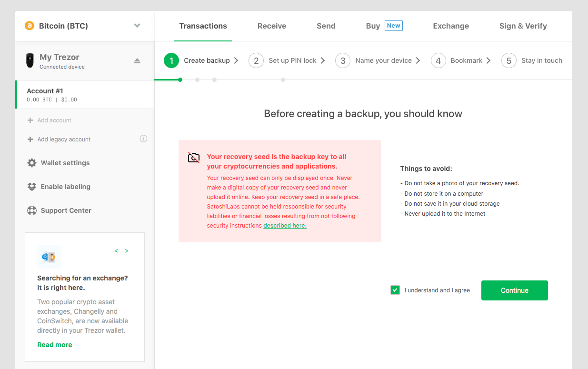Click the plus icon beside Add account
The image size is (588, 369).
(30, 120)
